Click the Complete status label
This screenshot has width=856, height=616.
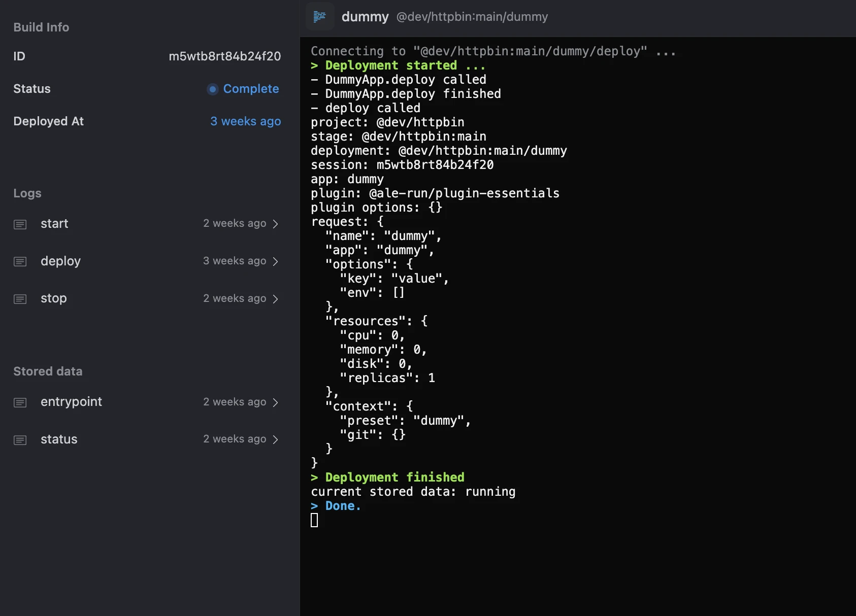pos(251,89)
